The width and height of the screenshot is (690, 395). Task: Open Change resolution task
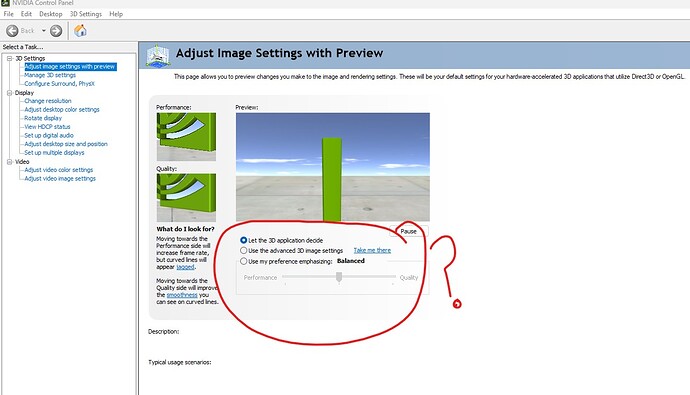coord(48,101)
